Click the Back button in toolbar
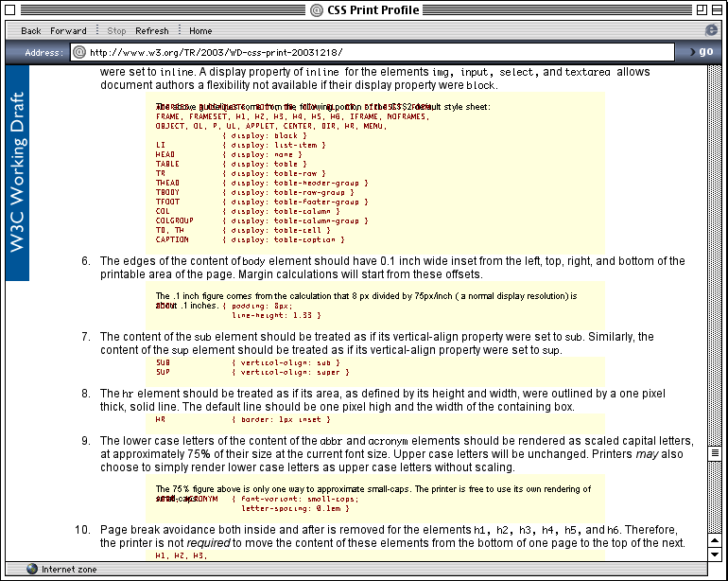This screenshot has height=581, width=728. [30, 31]
